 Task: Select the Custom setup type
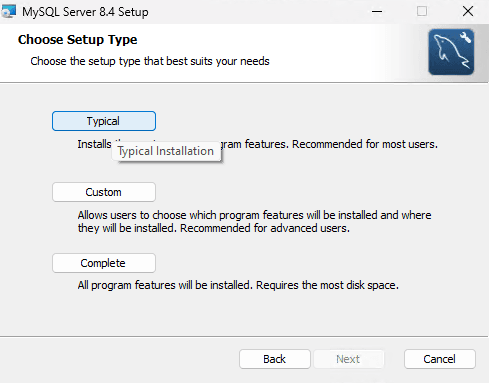click(104, 192)
